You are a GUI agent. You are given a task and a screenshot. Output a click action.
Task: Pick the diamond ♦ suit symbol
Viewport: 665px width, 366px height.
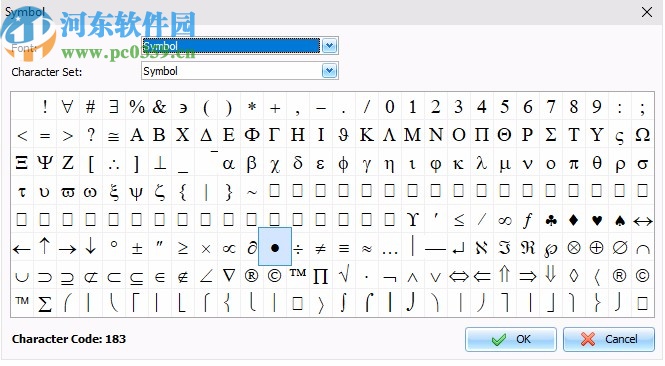click(x=573, y=220)
